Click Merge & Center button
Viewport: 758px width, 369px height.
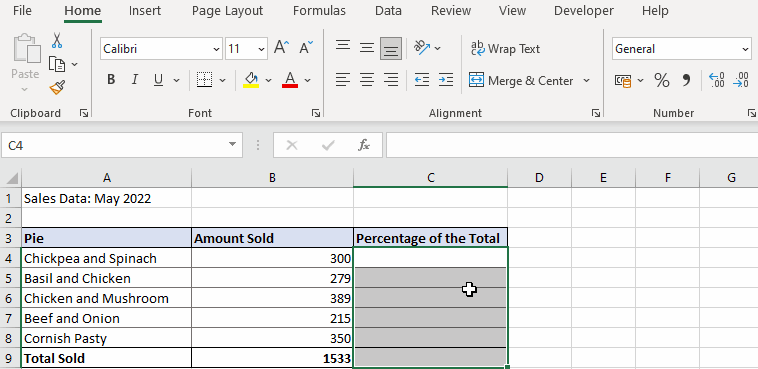pos(522,80)
